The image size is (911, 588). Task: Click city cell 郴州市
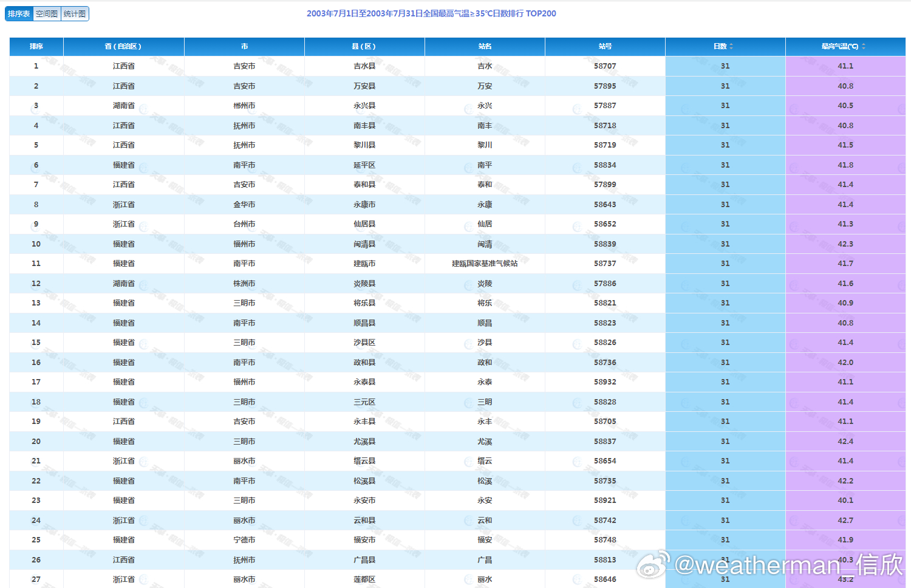(244, 106)
